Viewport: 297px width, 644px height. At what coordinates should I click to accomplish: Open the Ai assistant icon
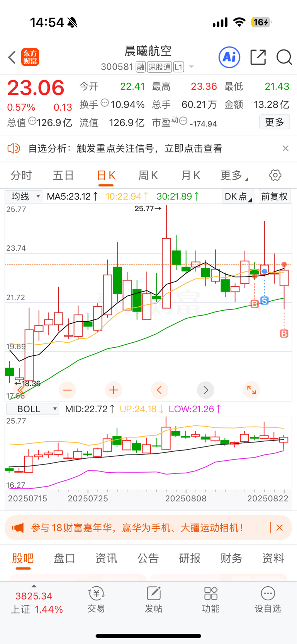229,57
